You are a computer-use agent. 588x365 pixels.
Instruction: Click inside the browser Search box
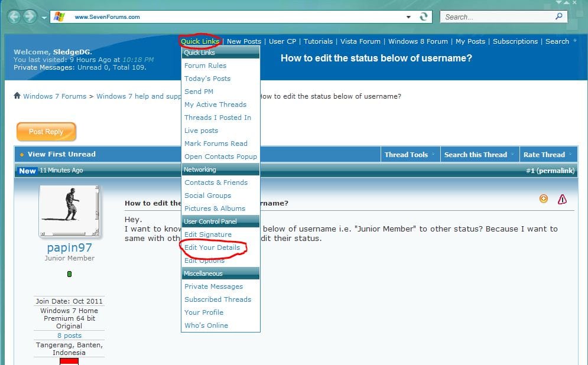coord(503,17)
